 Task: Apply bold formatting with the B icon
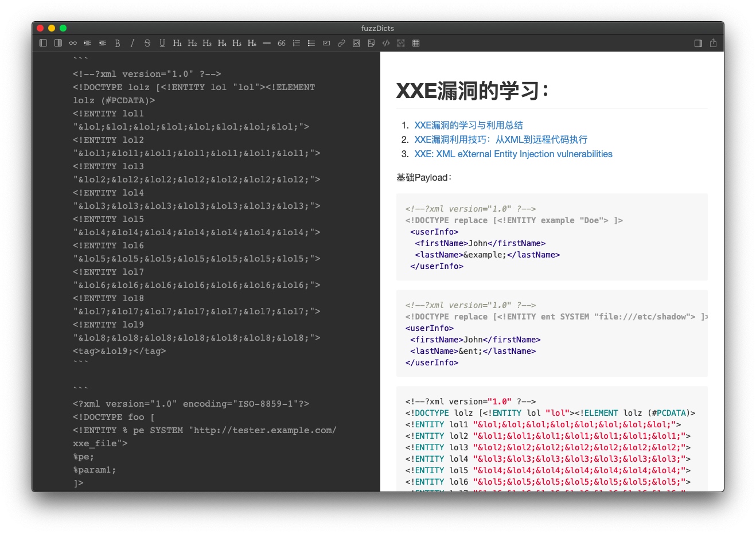118,43
